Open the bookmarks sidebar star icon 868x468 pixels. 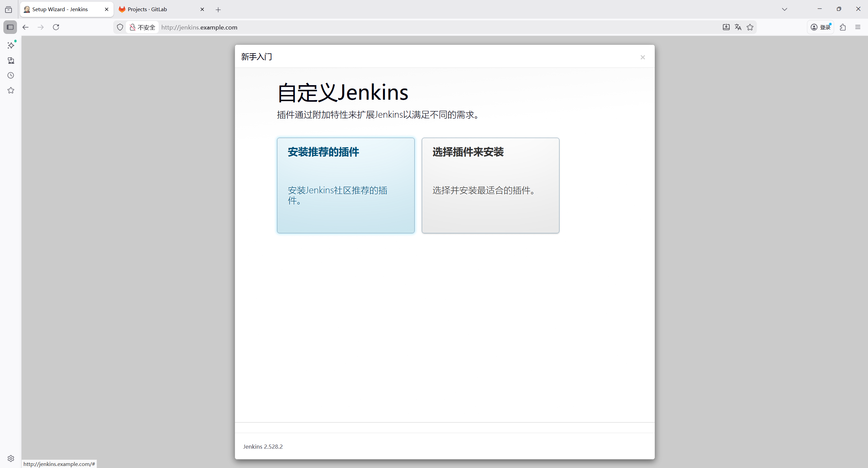[11, 90]
